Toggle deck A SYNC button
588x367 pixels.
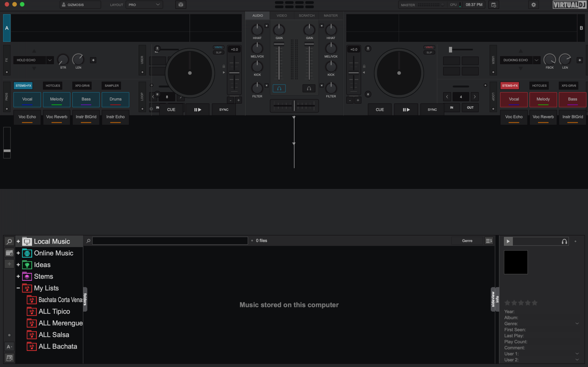pyautogui.click(x=224, y=110)
